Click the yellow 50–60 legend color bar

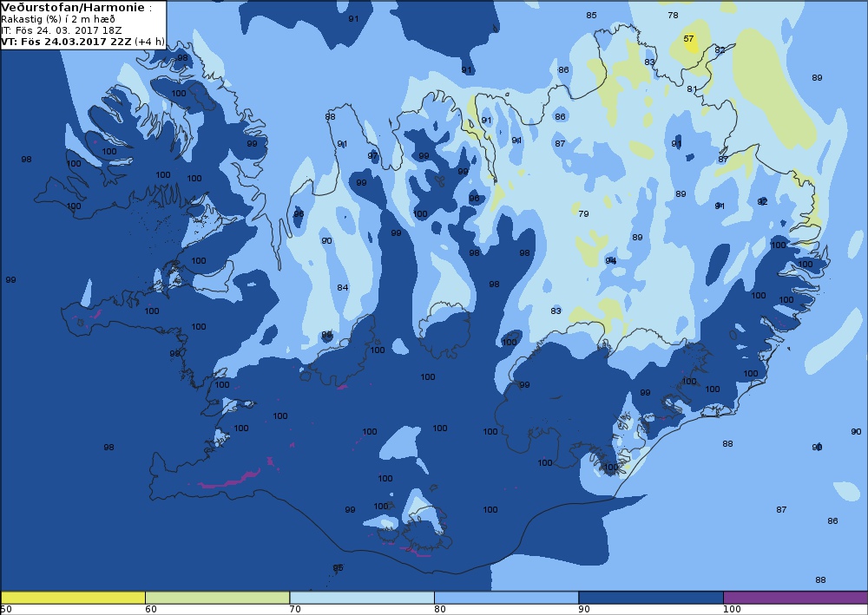[x=73, y=598]
